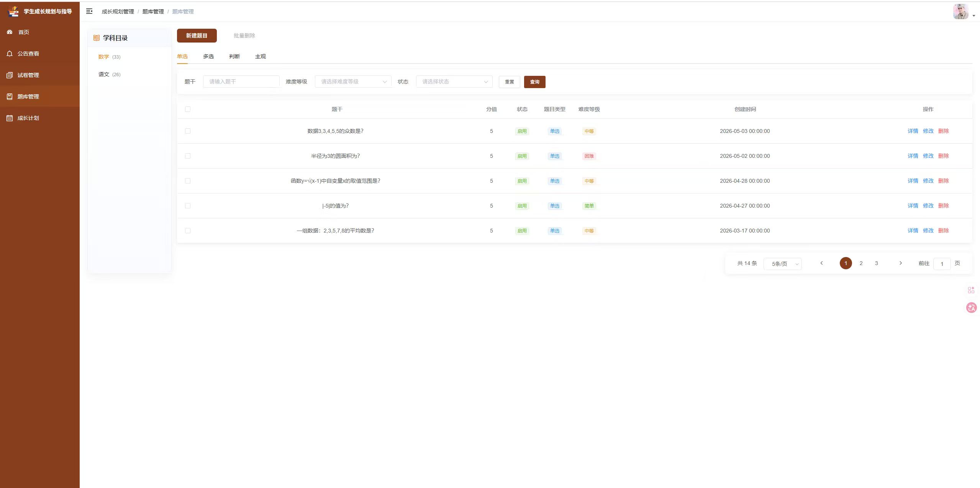Open 试卷管理 in the sidebar
The height and width of the screenshot is (488, 980).
coord(40,75)
